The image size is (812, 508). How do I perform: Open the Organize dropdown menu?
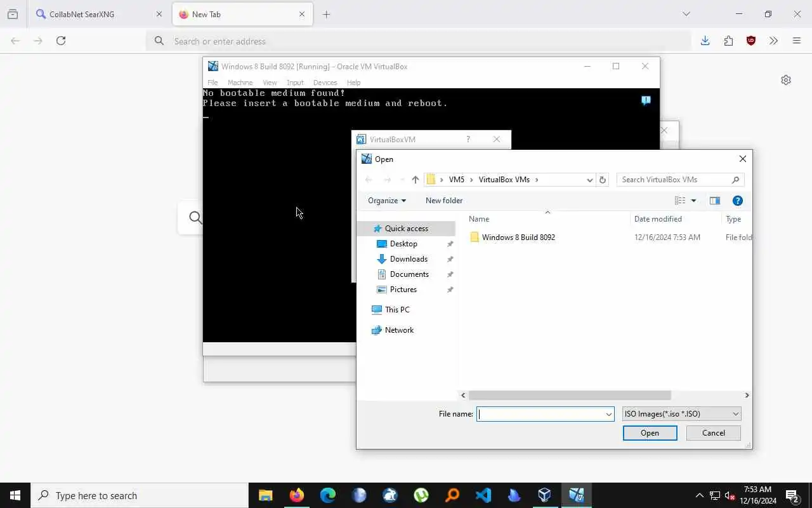pos(386,201)
